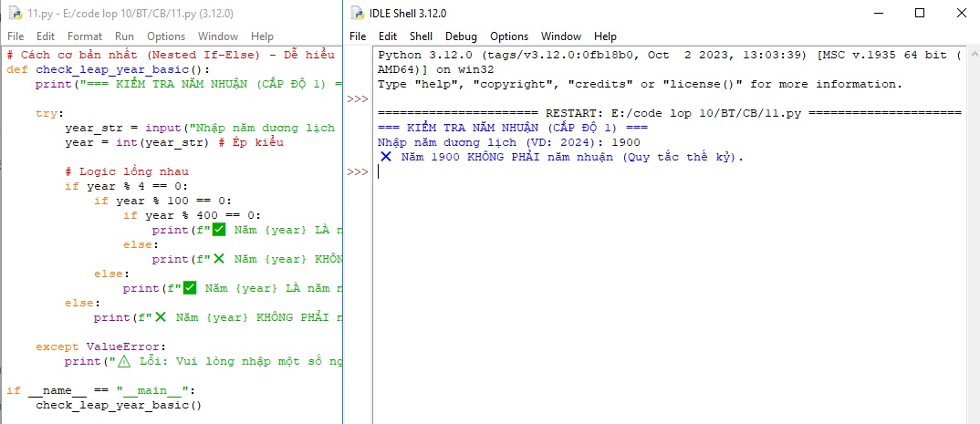980x424 pixels.
Task: Open the Shell menu in IDLE Shell
Action: pyautogui.click(x=421, y=36)
